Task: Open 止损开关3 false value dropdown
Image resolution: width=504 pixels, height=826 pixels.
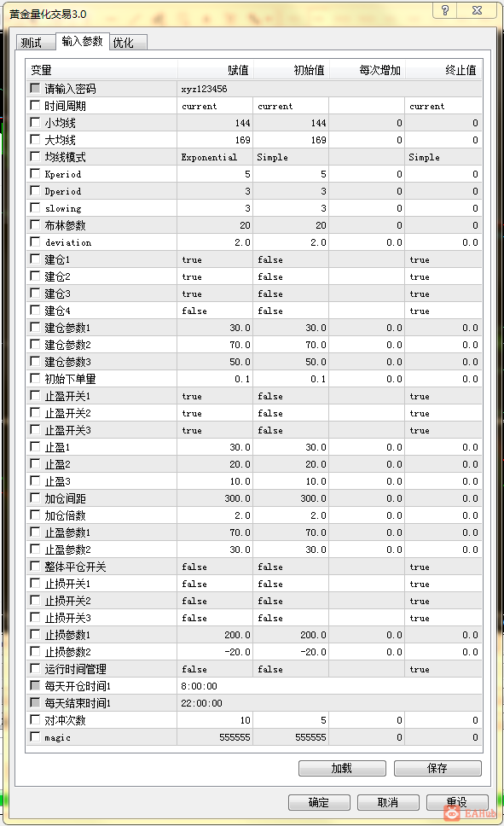Action: pos(215,618)
